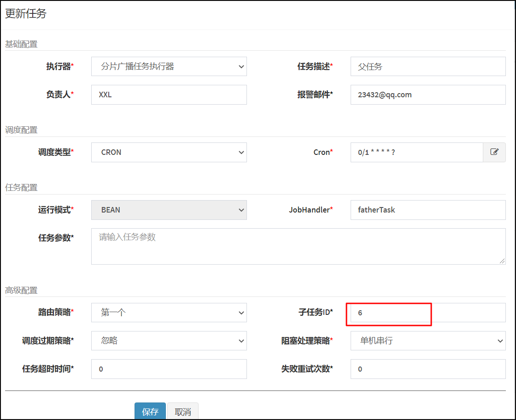The image size is (516, 420).
Task: Click into the Cron expression field
Action: pos(416,152)
